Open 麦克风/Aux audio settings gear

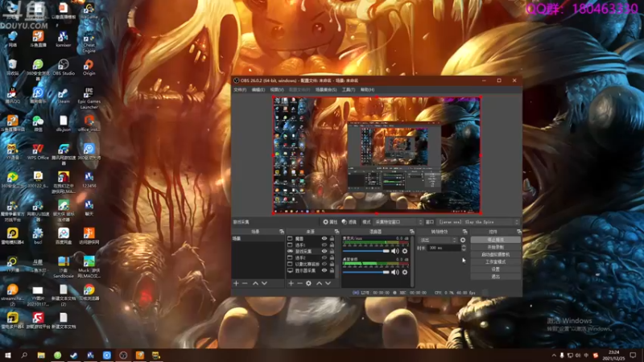coord(405,251)
